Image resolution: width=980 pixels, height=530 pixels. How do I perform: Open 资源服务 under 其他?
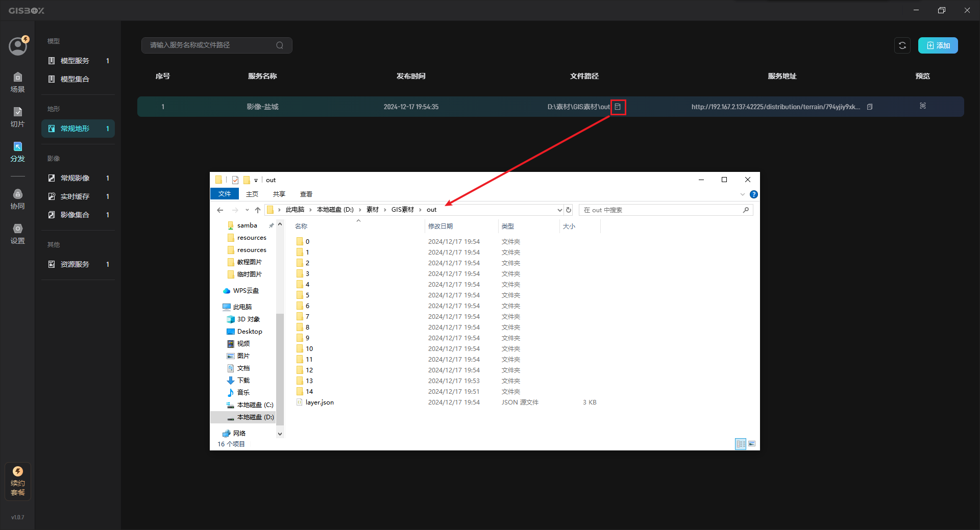click(x=78, y=264)
